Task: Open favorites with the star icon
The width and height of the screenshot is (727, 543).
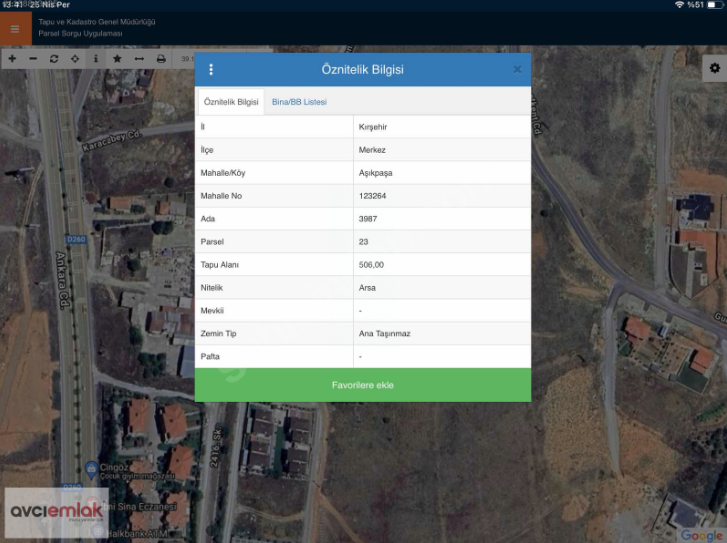Action: pyautogui.click(x=117, y=59)
